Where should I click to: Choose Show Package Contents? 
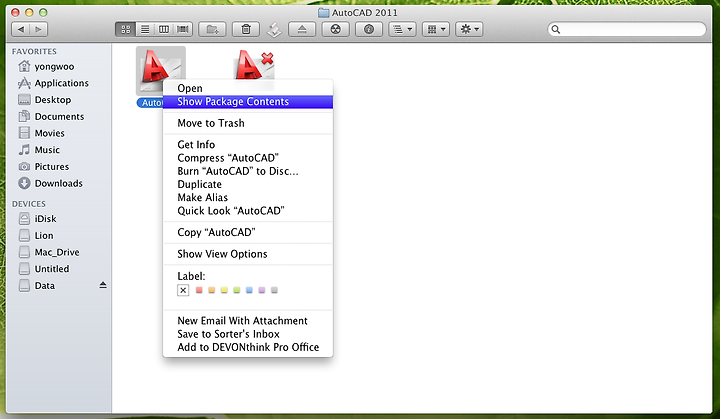click(248, 102)
